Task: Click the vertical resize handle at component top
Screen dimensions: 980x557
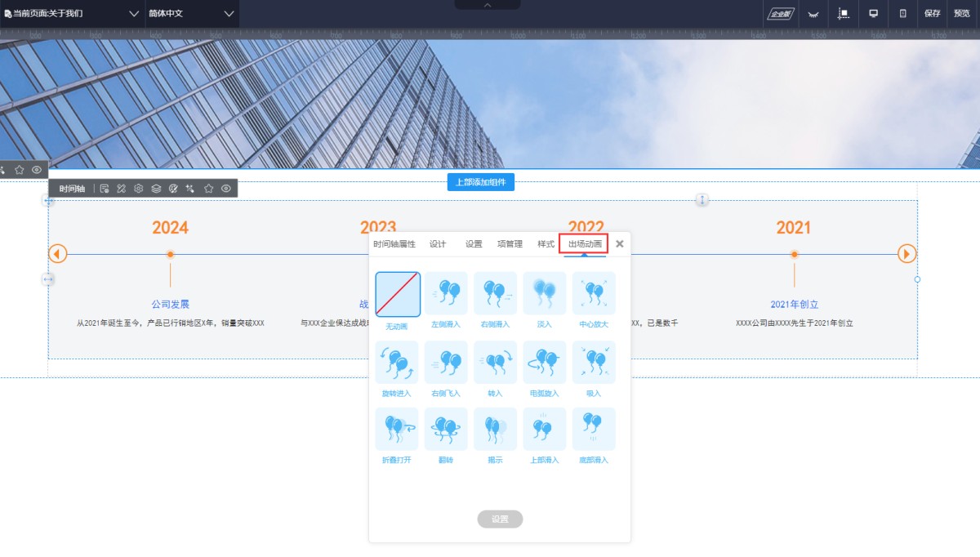Action: coord(702,199)
